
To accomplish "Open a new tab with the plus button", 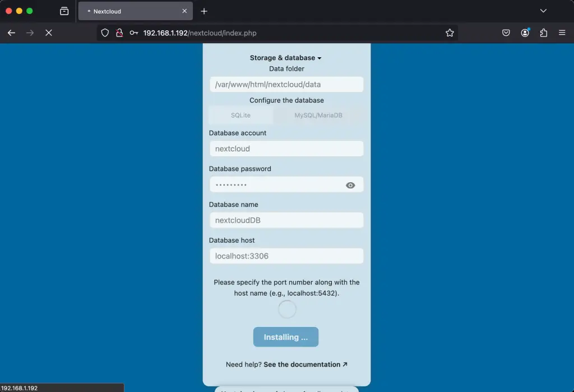I will coord(203,11).
